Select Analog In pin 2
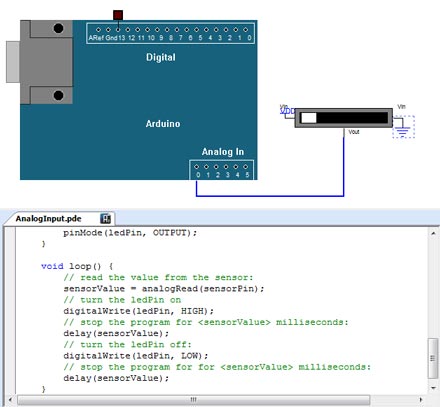This screenshot has width=440, height=407. tap(216, 167)
